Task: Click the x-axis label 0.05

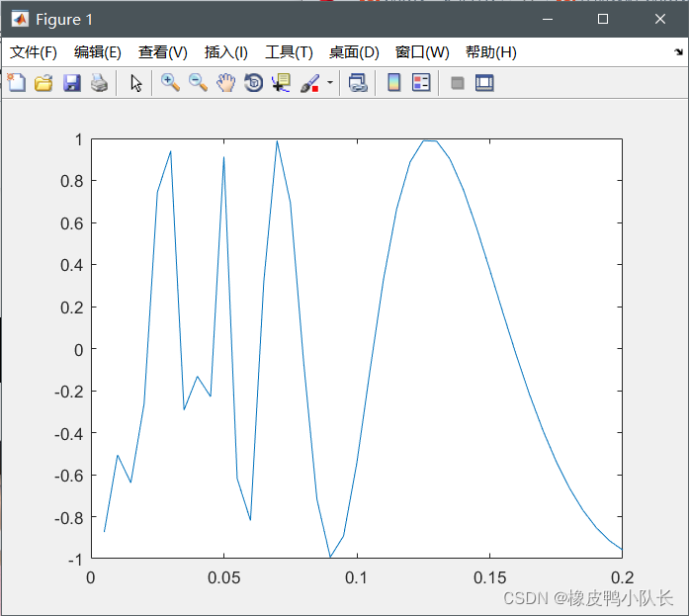Action: pyautogui.click(x=224, y=578)
